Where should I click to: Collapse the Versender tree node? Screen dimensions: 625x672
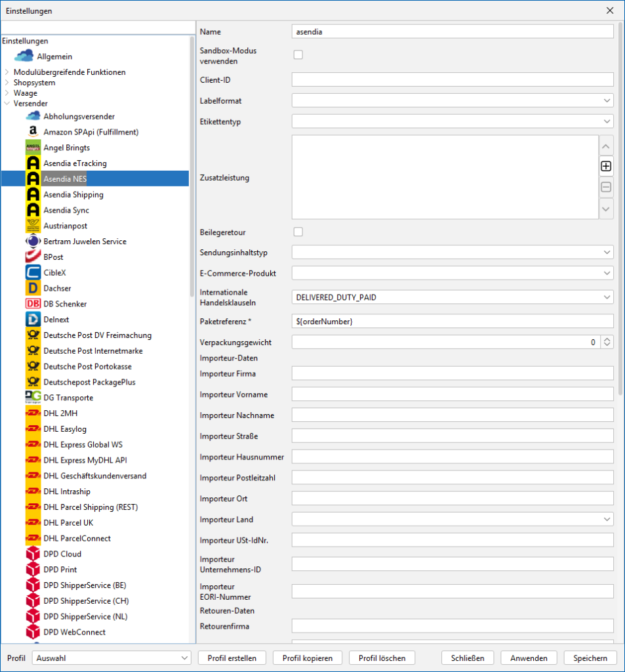7,104
